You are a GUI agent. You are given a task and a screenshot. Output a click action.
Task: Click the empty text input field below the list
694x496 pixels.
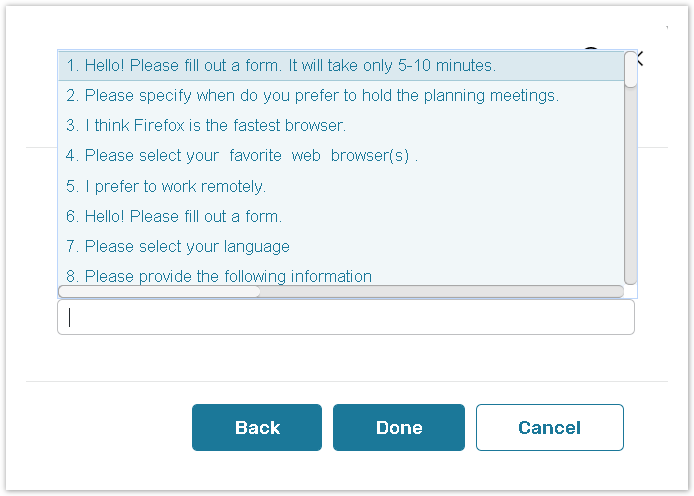346,318
